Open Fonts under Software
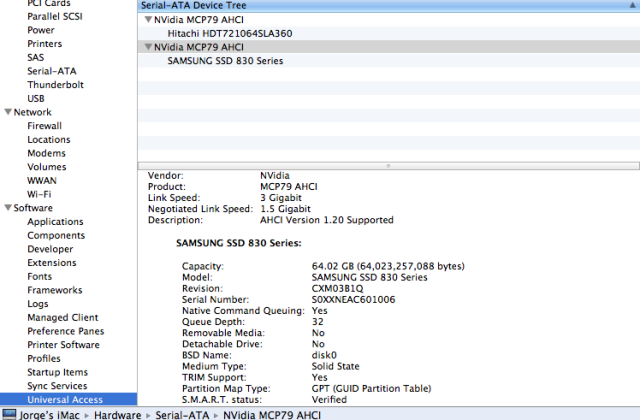The height and width of the screenshot is (420, 640). pyautogui.click(x=40, y=276)
